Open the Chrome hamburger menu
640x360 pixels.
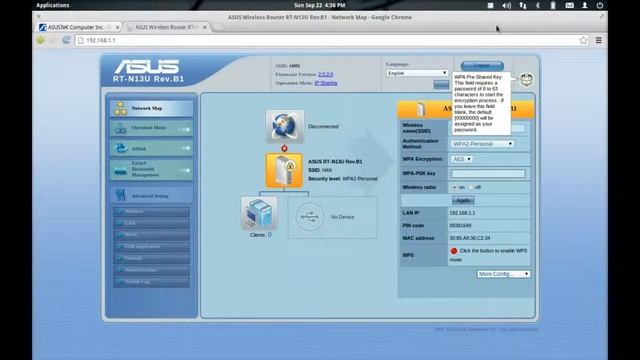(x=599, y=40)
